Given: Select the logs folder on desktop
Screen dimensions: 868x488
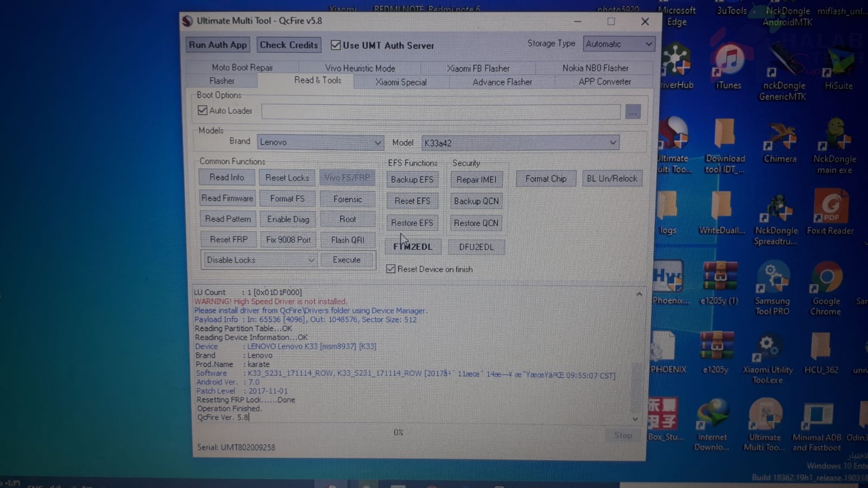Looking at the screenshot, I should 668,214.
